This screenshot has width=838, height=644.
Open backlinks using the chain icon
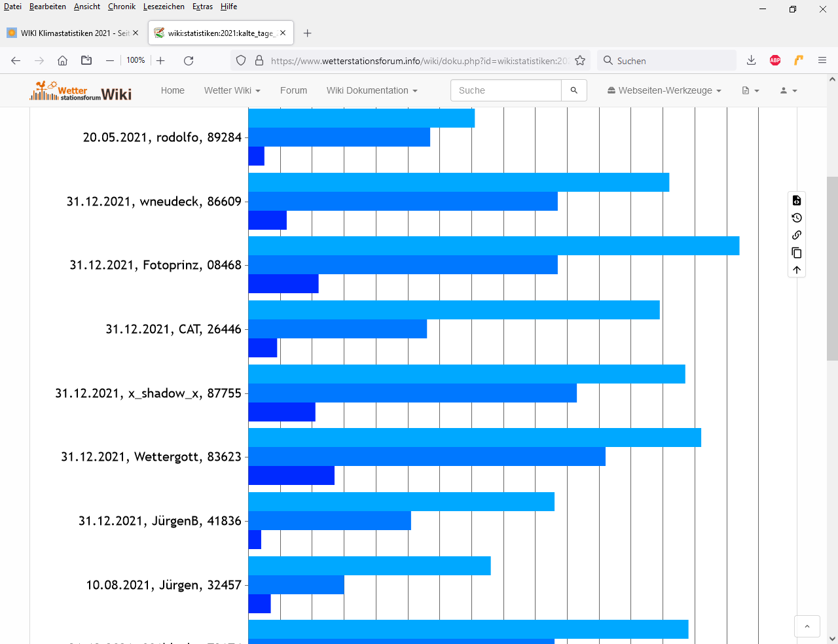click(x=797, y=235)
